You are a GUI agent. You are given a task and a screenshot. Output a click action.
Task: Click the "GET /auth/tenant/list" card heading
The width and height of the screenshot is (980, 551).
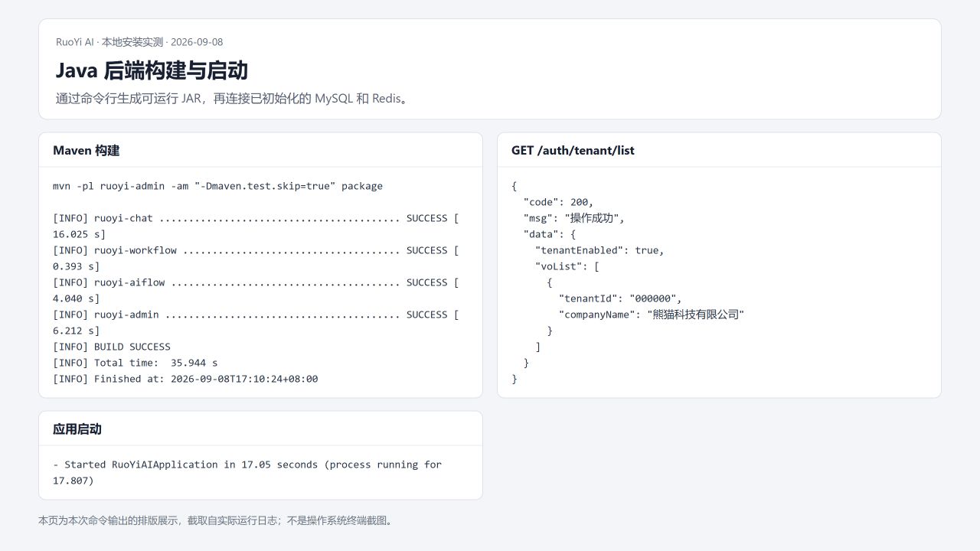(x=573, y=151)
